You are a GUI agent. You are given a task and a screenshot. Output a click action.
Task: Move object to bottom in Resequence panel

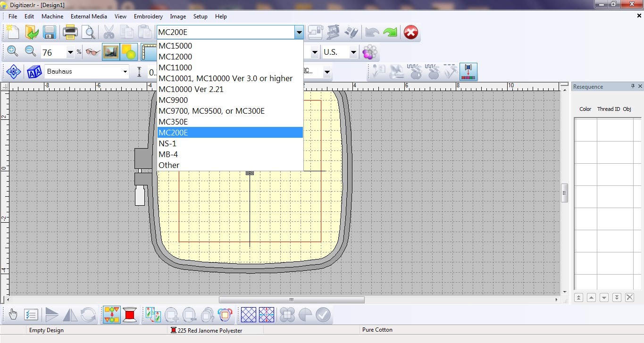pos(617,297)
